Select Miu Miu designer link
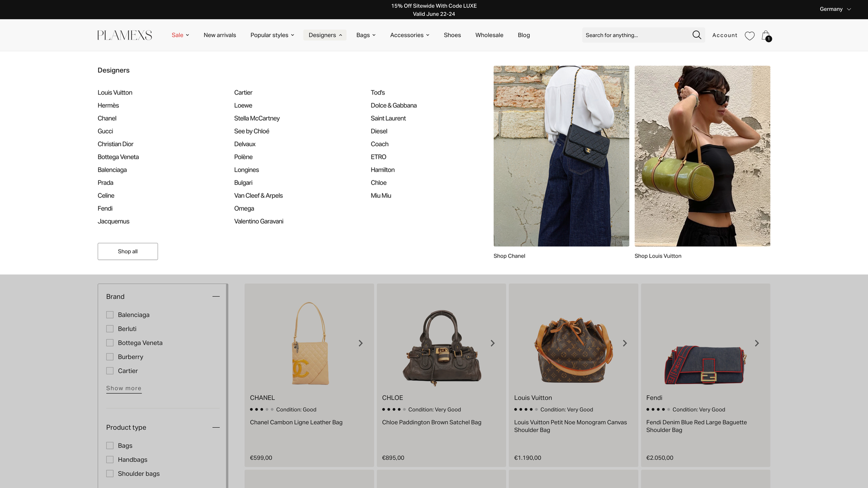The image size is (868, 488). point(381,196)
